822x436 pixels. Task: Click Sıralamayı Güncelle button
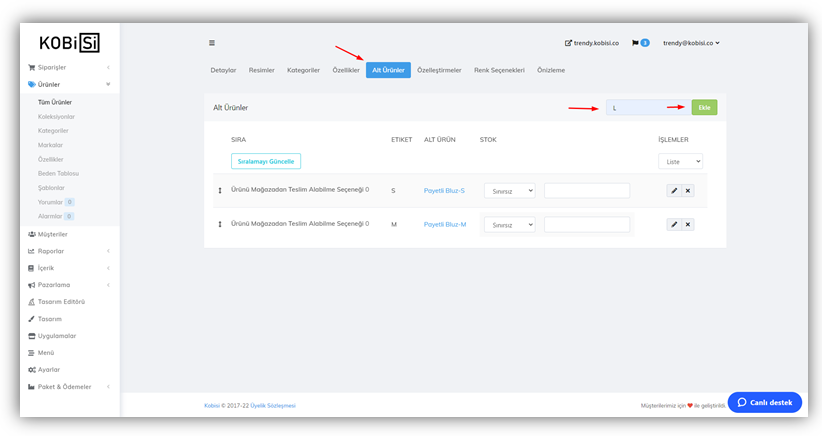pyautogui.click(x=265, y=161)
